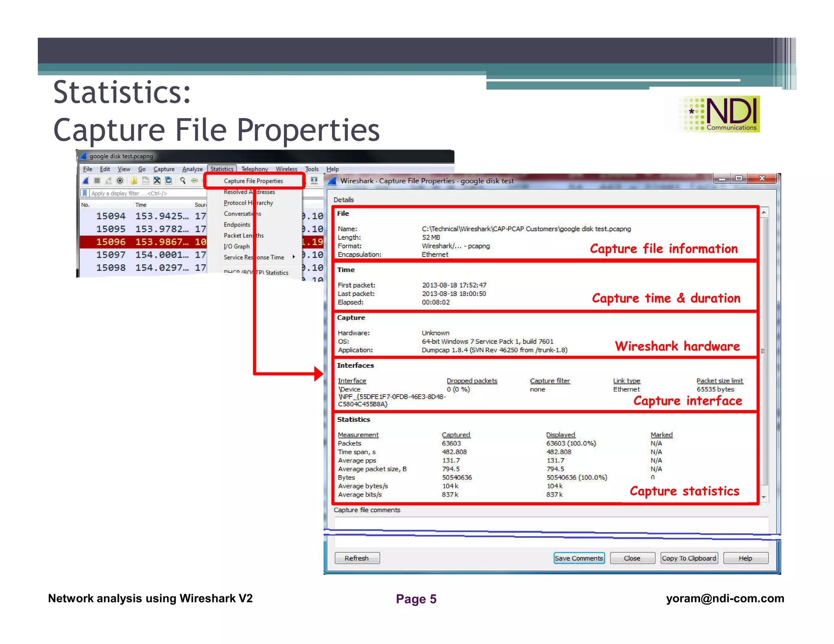The height and width of the screenshot is (644, 834).
Task: Choose Capture File Properties menu entry
Action: (253, 181)
